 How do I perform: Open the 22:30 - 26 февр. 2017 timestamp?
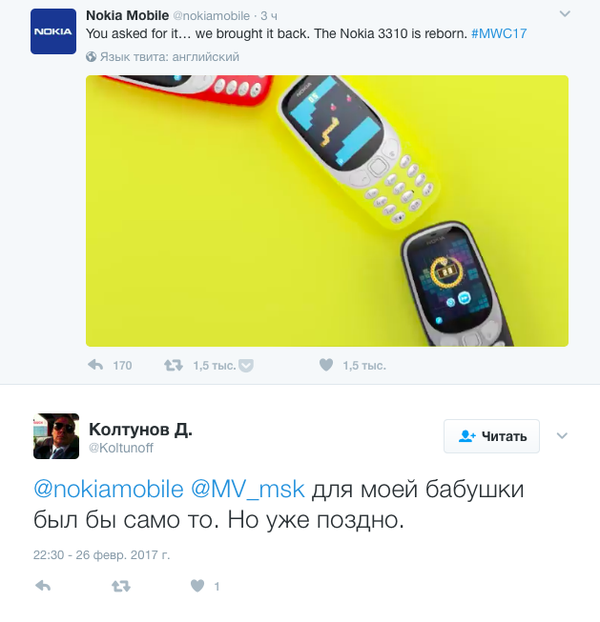102,555
